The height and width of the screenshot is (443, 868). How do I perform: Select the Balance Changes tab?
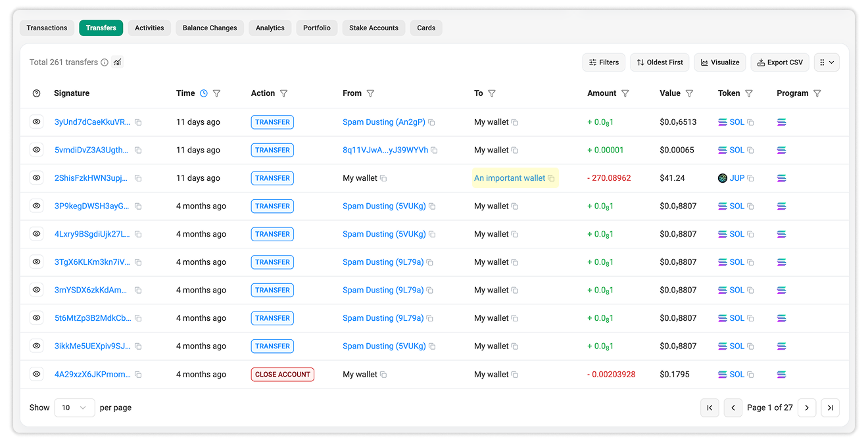[x=210, y=28]
